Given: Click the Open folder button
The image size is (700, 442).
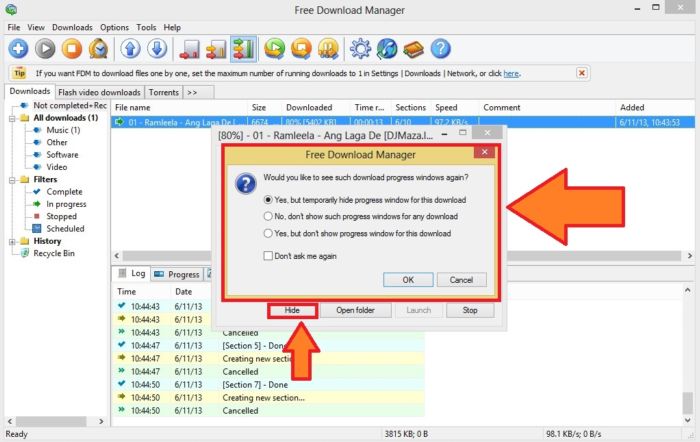Looking at the screenshot, I should click(x=355, y=310).
